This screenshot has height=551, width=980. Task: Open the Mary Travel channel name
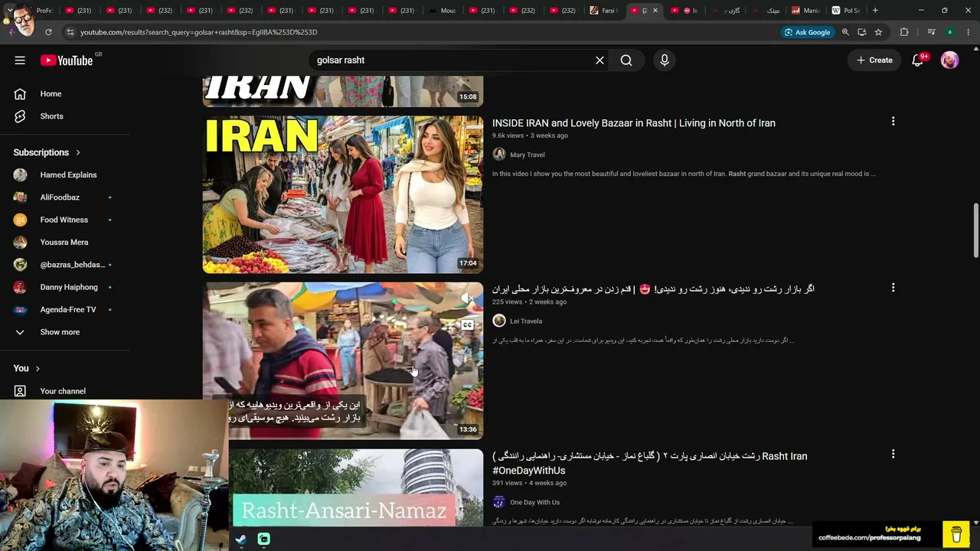point(528,155)
